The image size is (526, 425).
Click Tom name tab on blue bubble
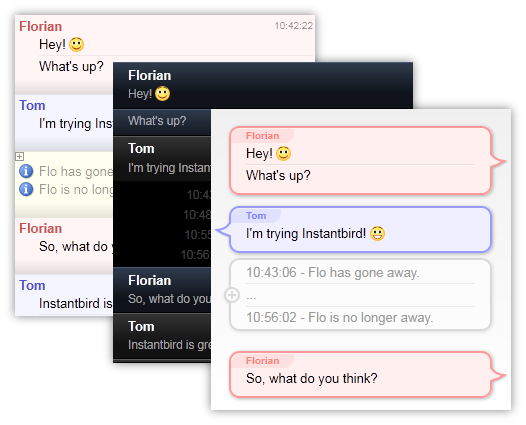pyautogui.click(x=256, y=216)
